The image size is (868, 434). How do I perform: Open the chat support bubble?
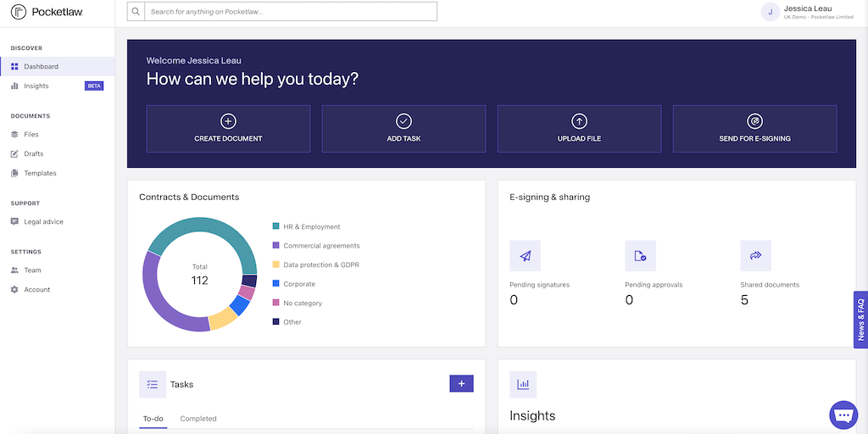pyautogui.click(x=843, y=415)
